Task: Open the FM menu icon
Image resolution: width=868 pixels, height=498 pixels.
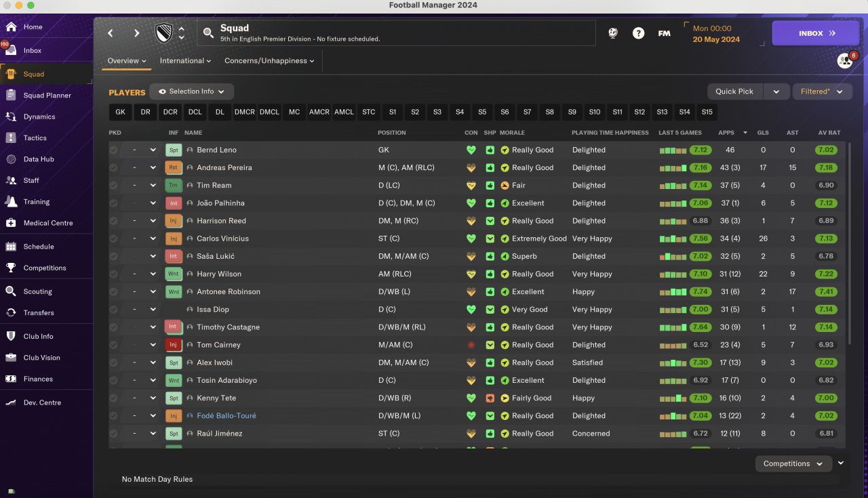Action: coord(664,33)
